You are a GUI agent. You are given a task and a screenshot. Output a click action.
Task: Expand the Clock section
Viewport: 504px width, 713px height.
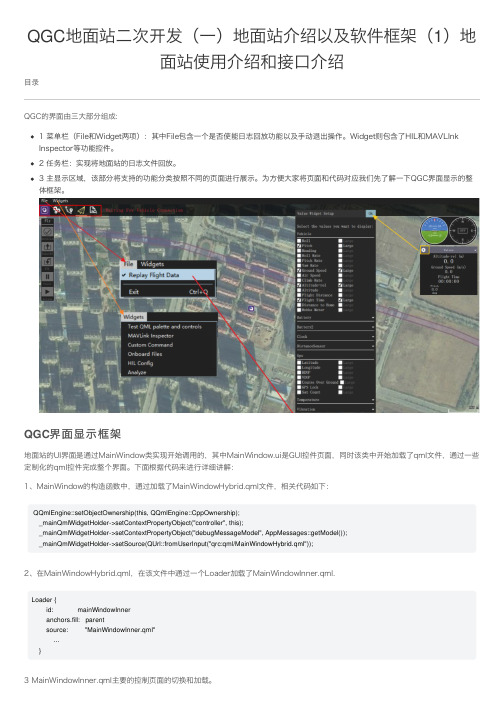(335, 336)
